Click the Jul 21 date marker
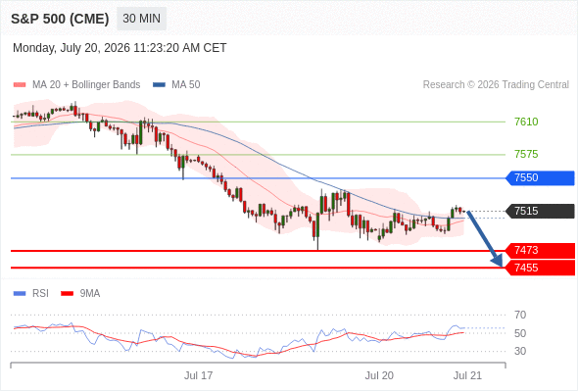The width and height of the screenshot is (578, 392). pyautogui.click(x=467, y=375)
